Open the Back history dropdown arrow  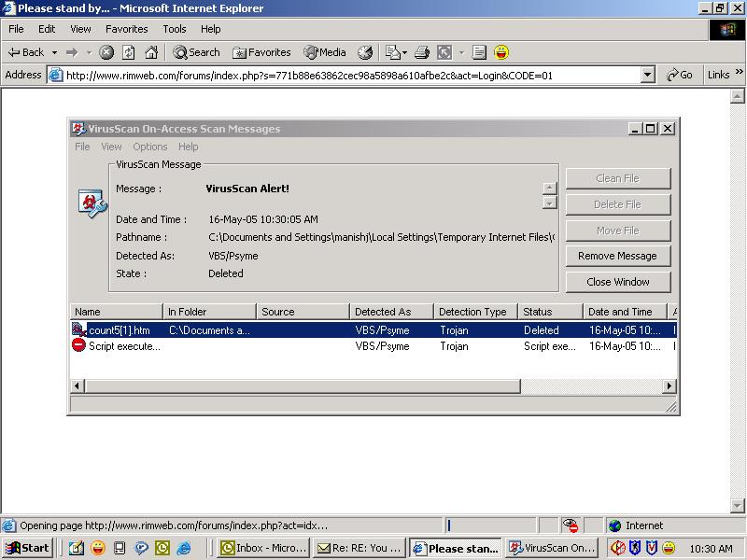pyautogui.click(x=54, y=52)
